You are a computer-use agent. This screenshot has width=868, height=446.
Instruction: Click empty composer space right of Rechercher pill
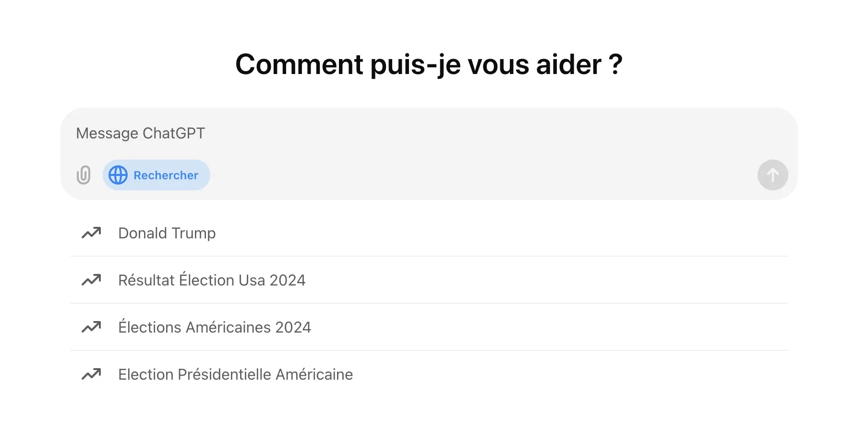point(480,175)
